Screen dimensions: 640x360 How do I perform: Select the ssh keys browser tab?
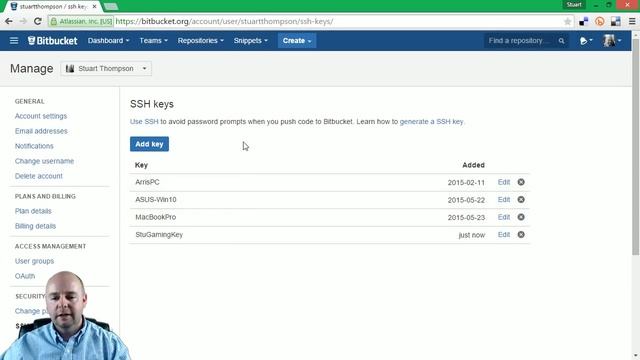53,7
